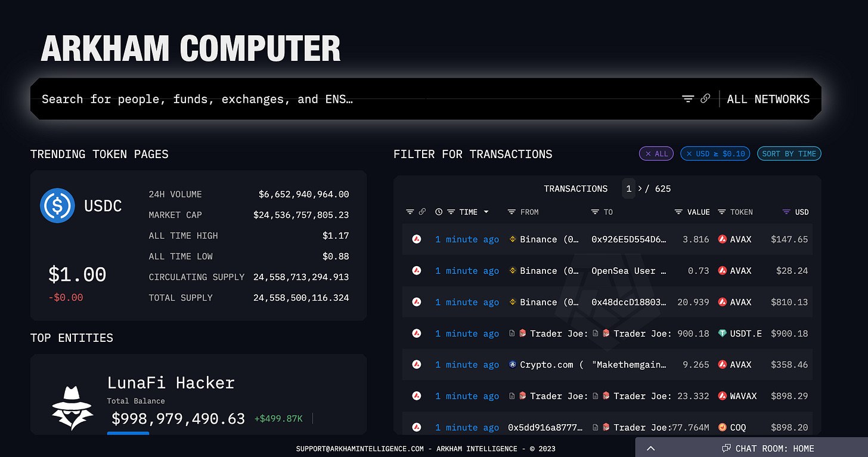Click the Binance sender in $147.65 row
The height and width of the screenshot is (457, 868).
coord(549,239)
